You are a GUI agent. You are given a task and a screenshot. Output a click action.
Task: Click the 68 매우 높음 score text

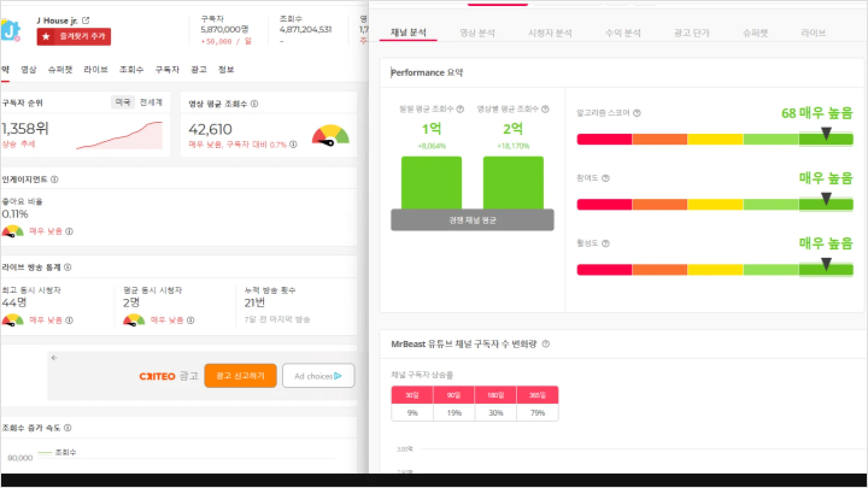(817, 113)
